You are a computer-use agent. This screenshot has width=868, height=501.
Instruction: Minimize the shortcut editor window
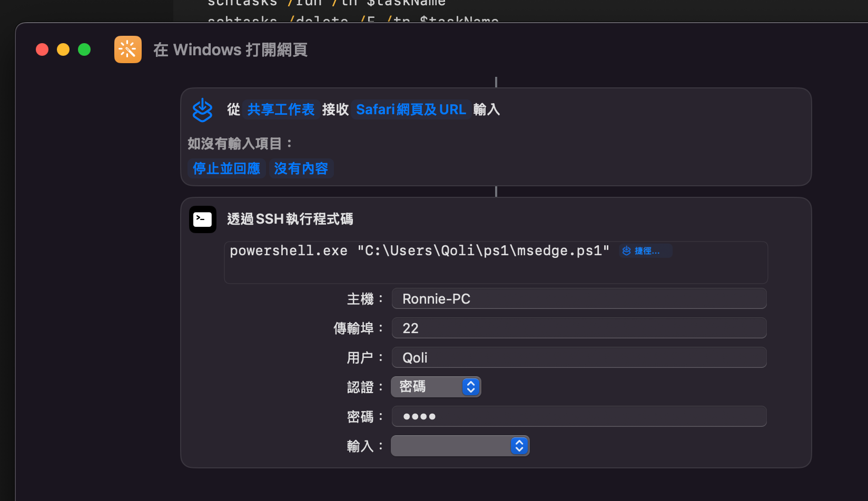tap(63, 49)
